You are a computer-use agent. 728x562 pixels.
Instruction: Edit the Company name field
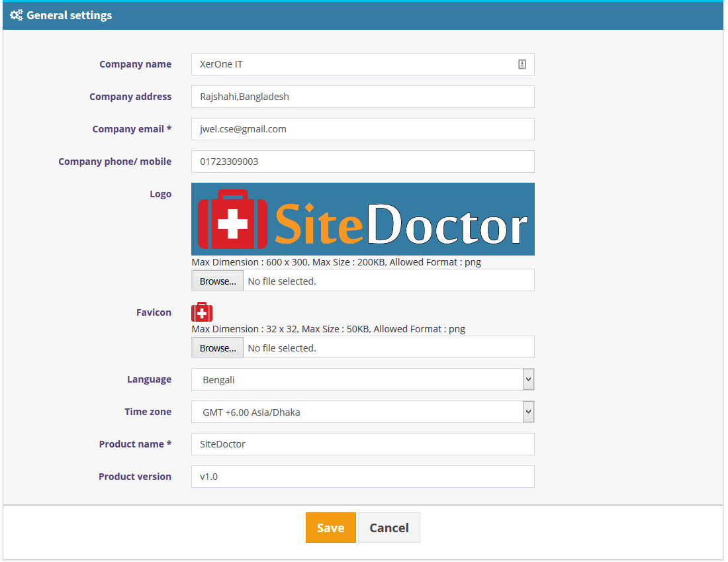pos(363,65)
